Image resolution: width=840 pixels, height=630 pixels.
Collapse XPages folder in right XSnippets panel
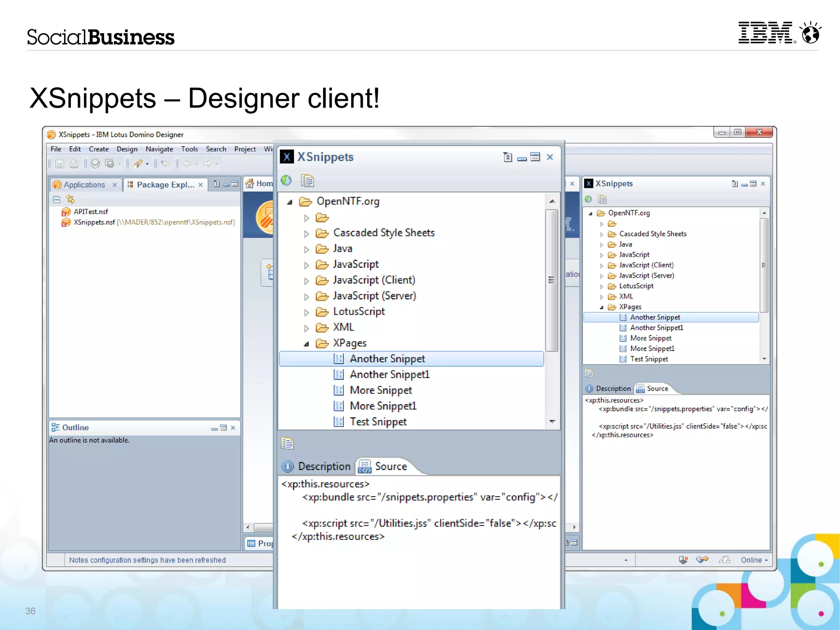point(602,307)
